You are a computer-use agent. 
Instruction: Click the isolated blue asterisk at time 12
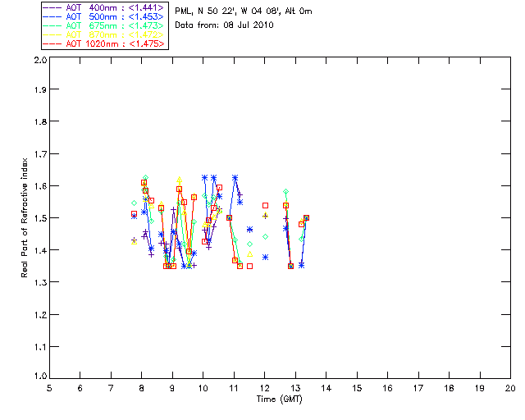(266, 258)
